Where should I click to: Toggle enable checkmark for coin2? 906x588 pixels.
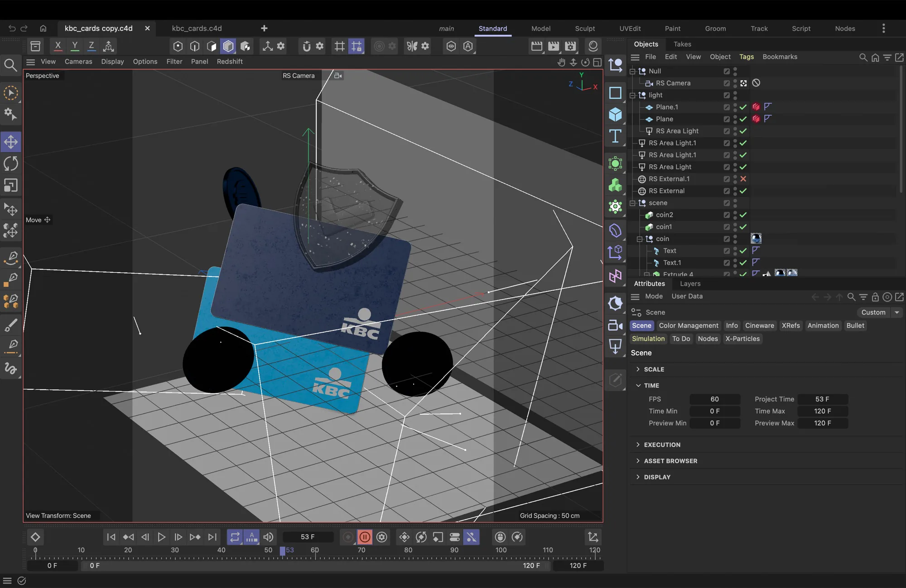tap(743, 215)
